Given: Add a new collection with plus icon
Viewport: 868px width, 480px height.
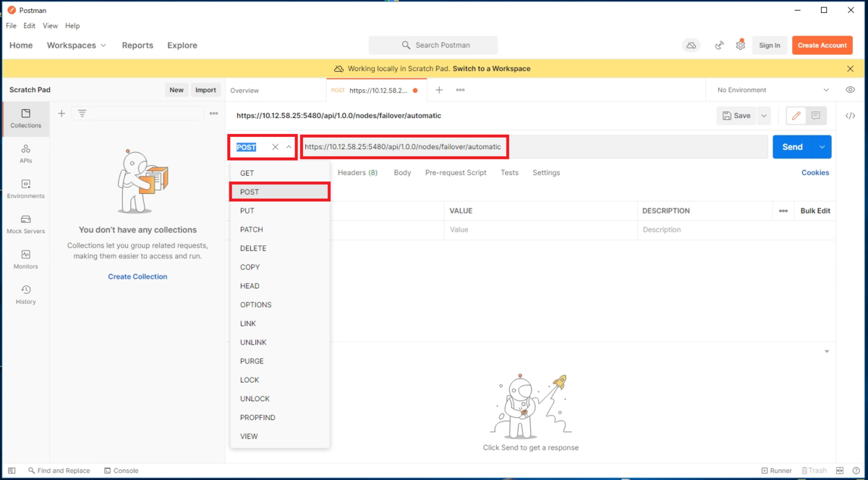Looking at the screenshot, I should point(61,113).
